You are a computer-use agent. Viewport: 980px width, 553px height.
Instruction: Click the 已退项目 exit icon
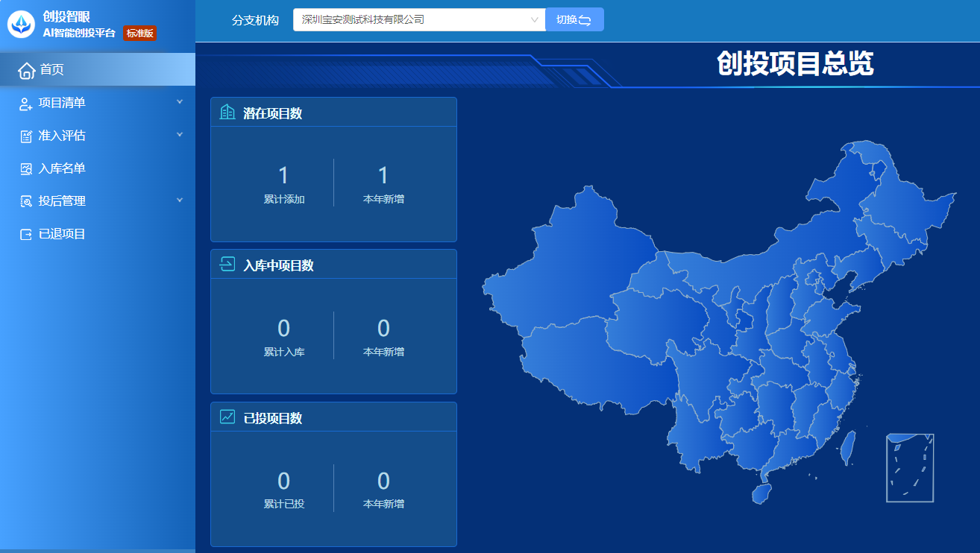26,234
